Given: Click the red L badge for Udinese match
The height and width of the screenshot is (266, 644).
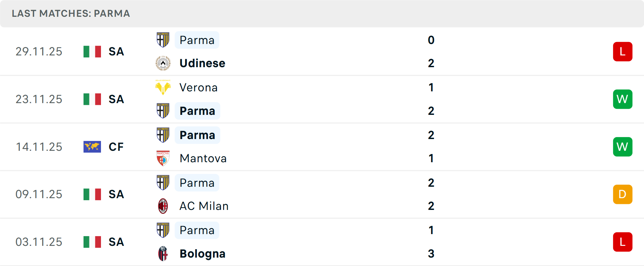Looking at the screenshot, I should [623, 52].
